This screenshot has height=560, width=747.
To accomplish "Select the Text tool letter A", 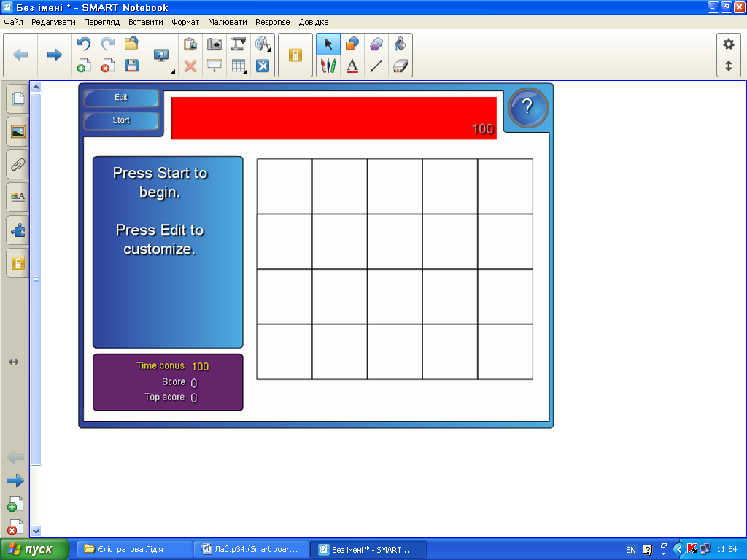I will [352, 66].
